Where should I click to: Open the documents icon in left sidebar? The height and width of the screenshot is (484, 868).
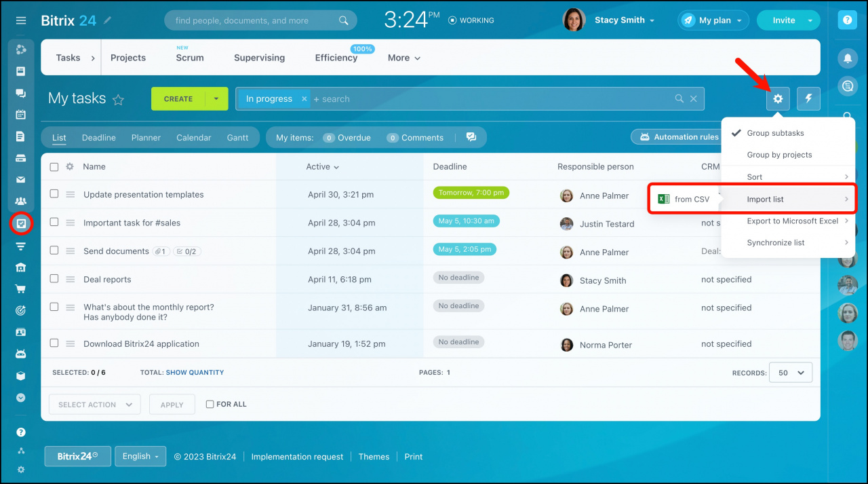pos(21,136)
